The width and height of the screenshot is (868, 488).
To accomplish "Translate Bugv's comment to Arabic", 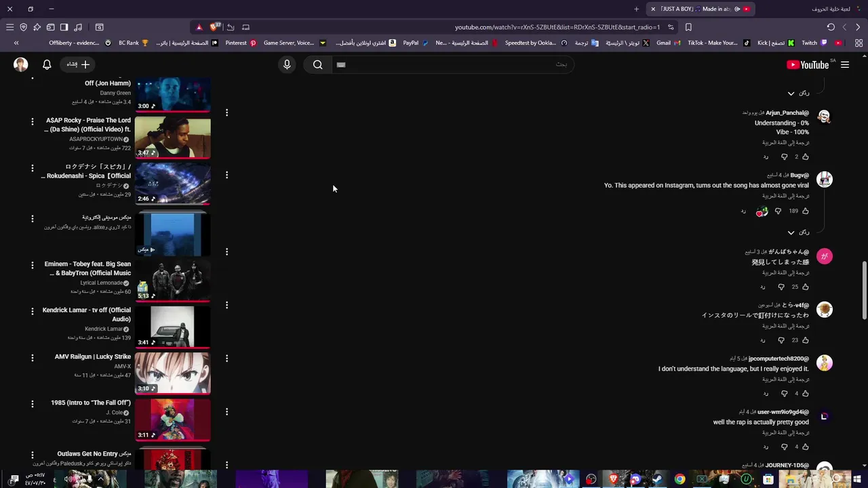I will click(x=785, y=196).
